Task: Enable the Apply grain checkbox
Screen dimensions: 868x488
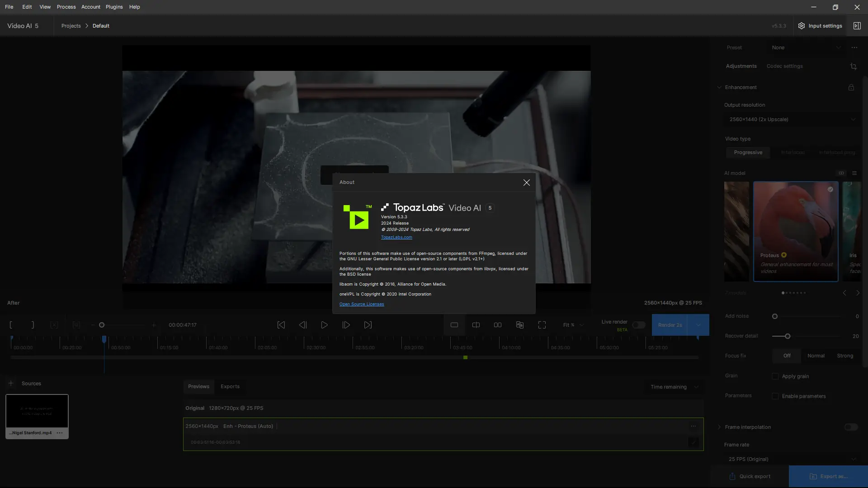Action: (x=775, y=376)
